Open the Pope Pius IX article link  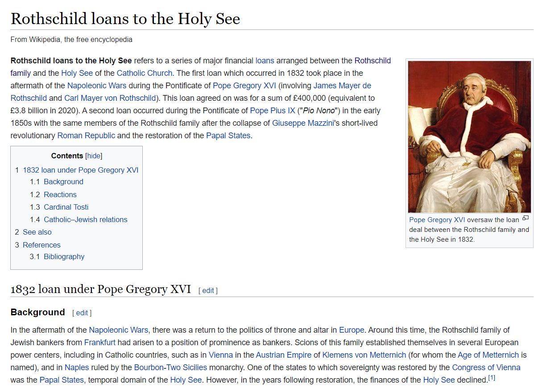point(272,110)
